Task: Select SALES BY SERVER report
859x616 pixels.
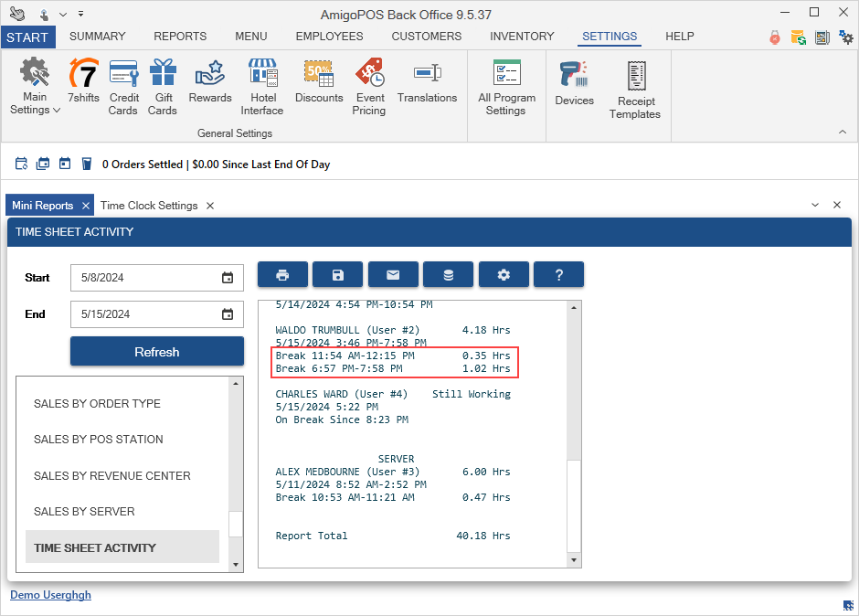Action: 84,512
